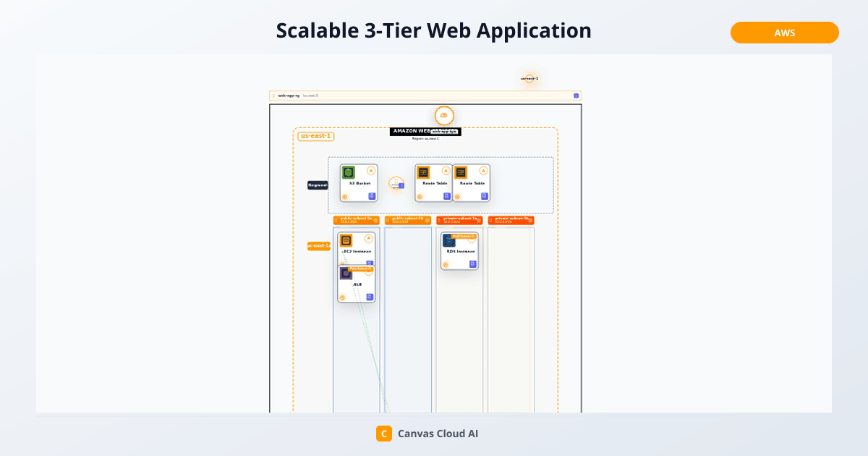
Task: Select the second Route Table service icon
Action: pyautogui.click(x=461, y=172)
